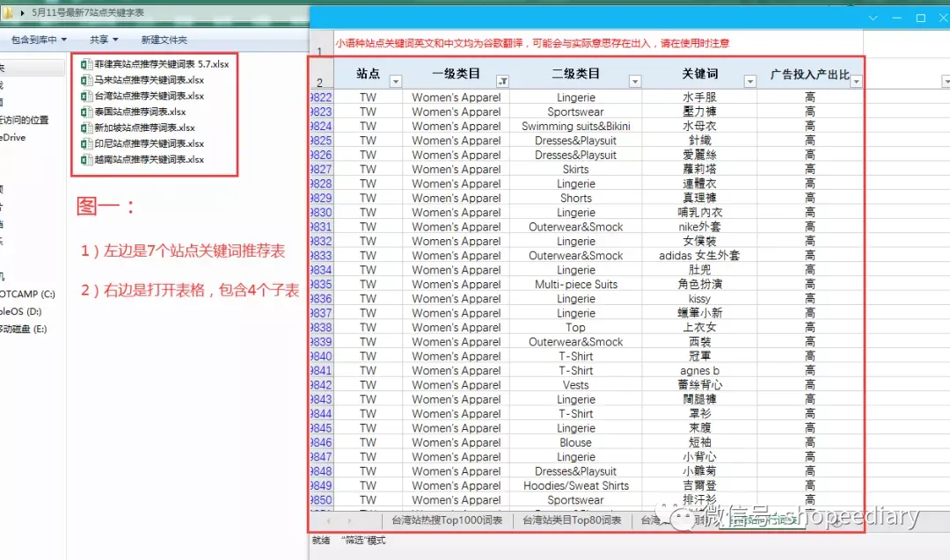This screenshot has height=560, width=950.
Task: Select the cell containing adidas 女生外套
Action: (699, 256)
